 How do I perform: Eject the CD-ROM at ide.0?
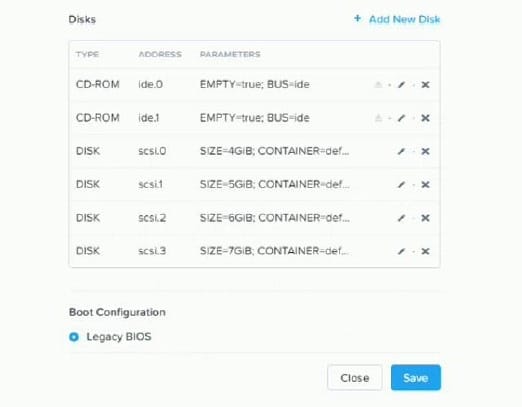tap(378, 85)
